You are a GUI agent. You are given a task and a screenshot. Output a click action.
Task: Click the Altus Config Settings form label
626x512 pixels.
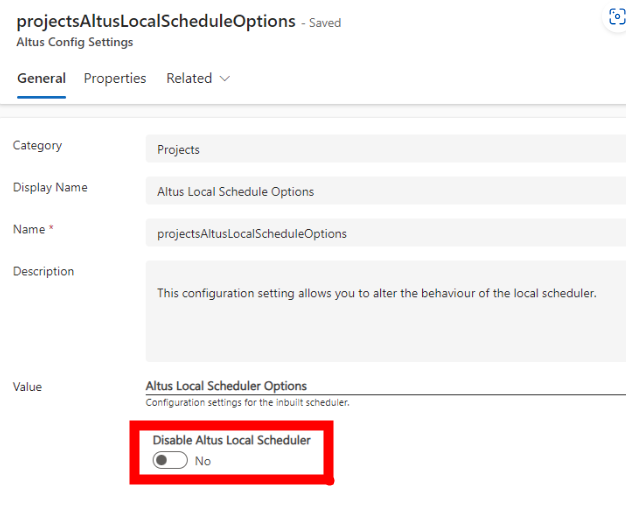pos(75,42)
